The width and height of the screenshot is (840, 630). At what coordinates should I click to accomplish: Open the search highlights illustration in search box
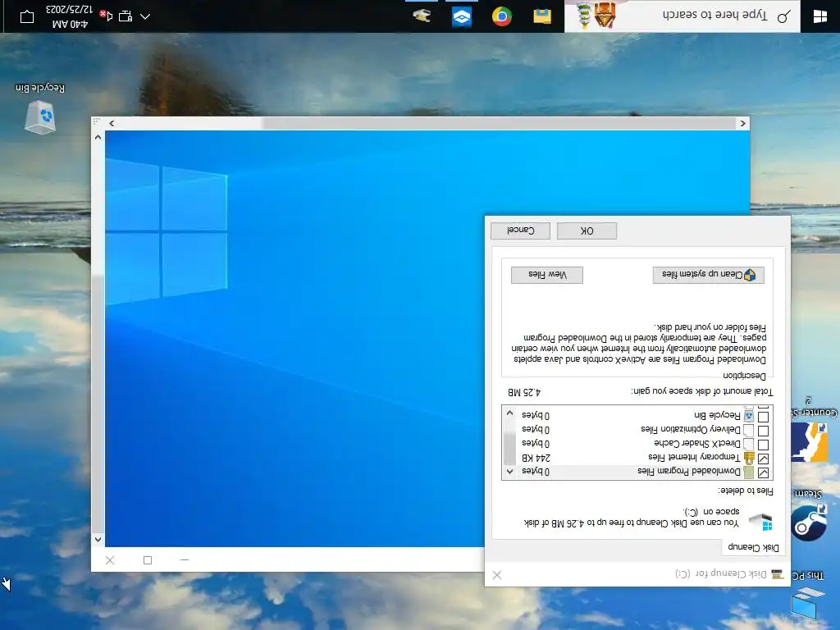click(597, 15)
